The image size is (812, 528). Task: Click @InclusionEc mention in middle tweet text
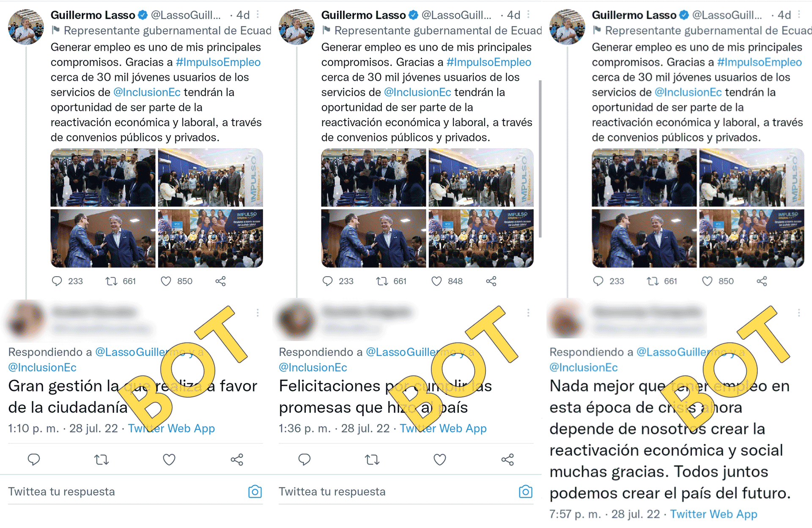pos(417,92)
